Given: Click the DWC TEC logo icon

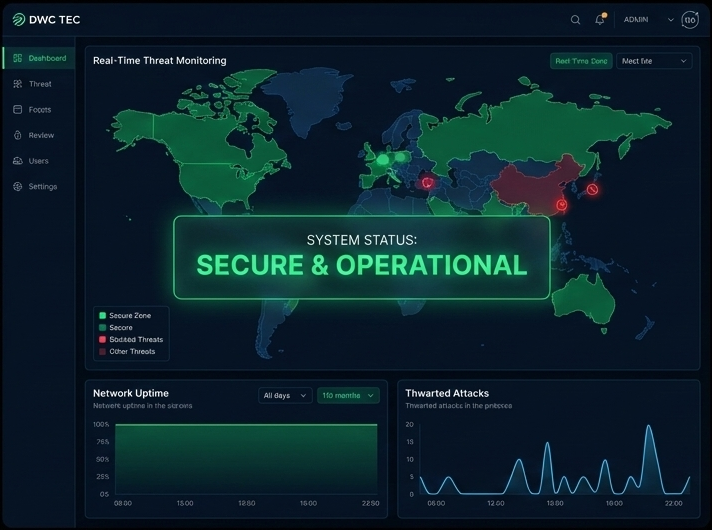Looking at the screenshot, I should click(x=19, y=19).
